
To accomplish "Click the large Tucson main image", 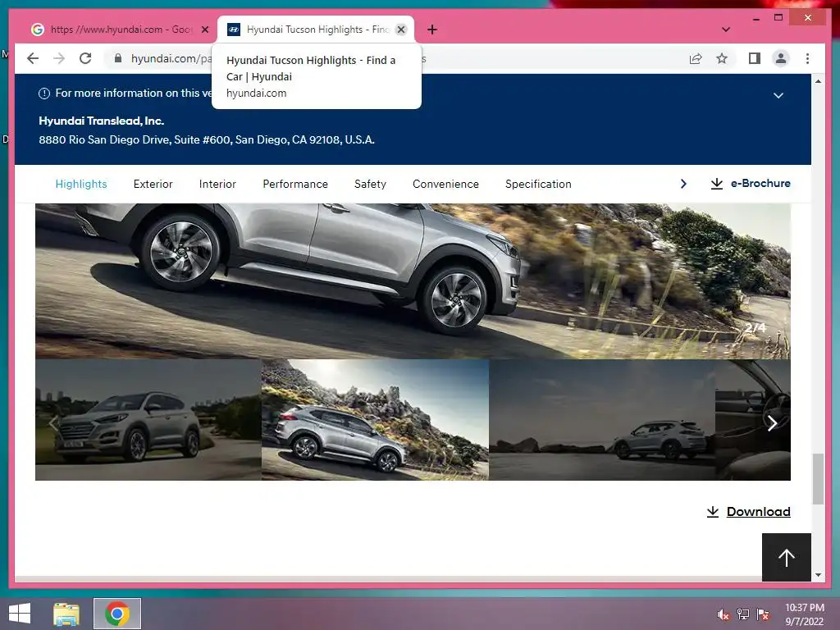I will [413, 281].
